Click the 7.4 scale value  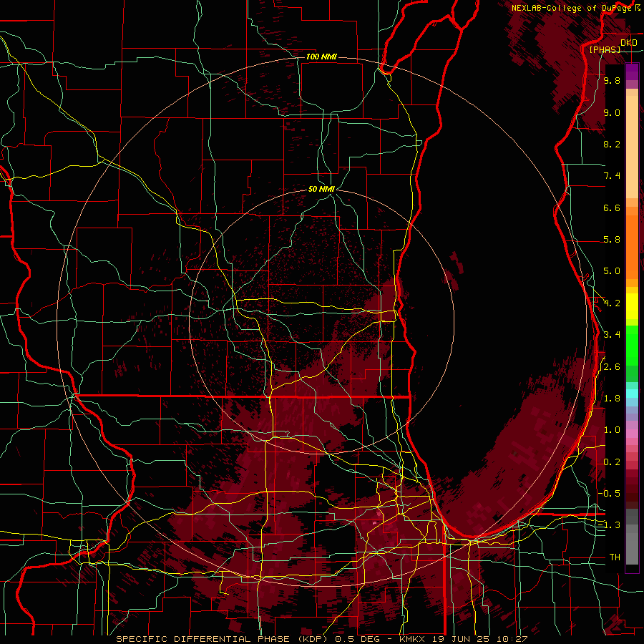pyautogui.click(x=612, y=176)
